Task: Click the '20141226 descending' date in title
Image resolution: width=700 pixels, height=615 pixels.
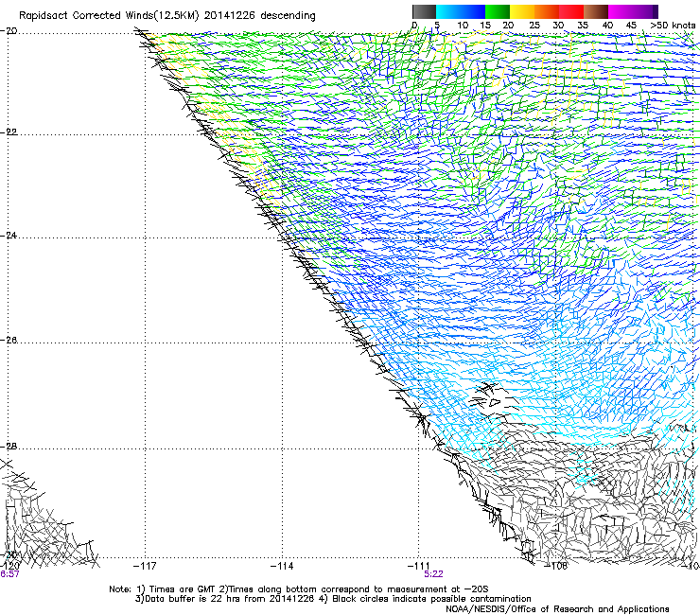Action: 260,16
